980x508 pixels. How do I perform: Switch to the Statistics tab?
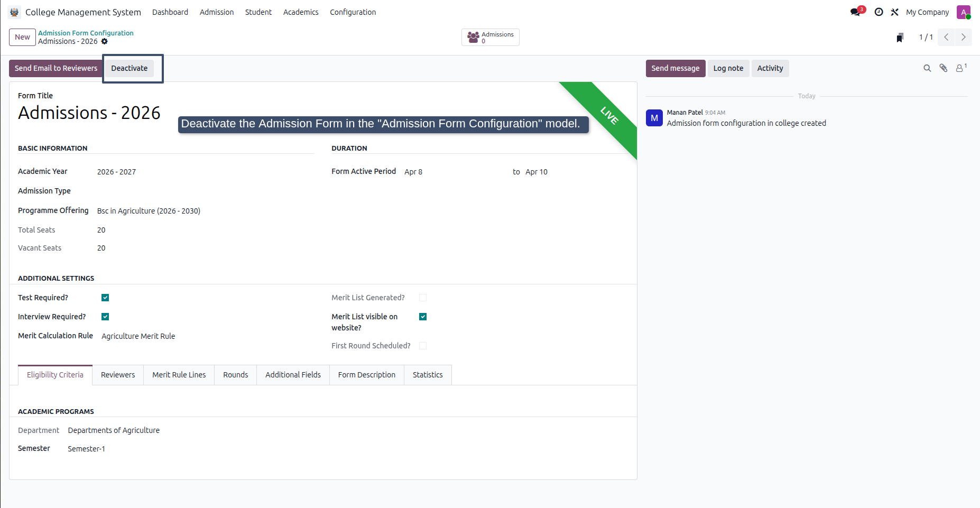pos(428,375)
